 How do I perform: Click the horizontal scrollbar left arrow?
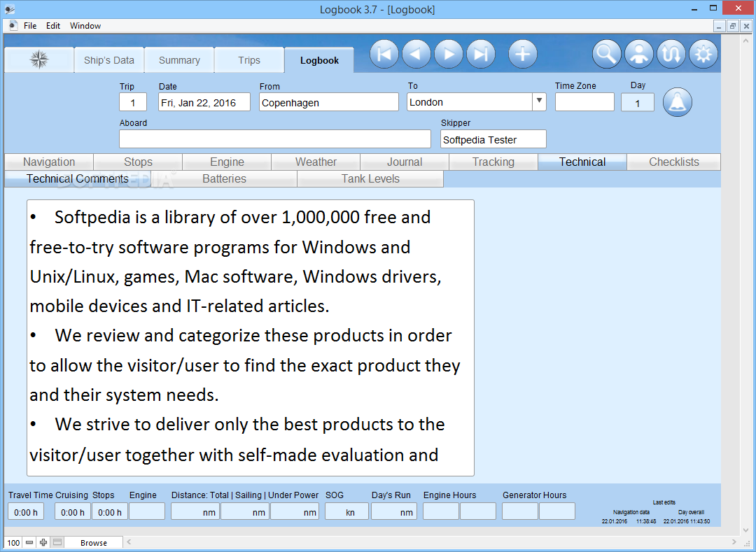click(129, 542)
